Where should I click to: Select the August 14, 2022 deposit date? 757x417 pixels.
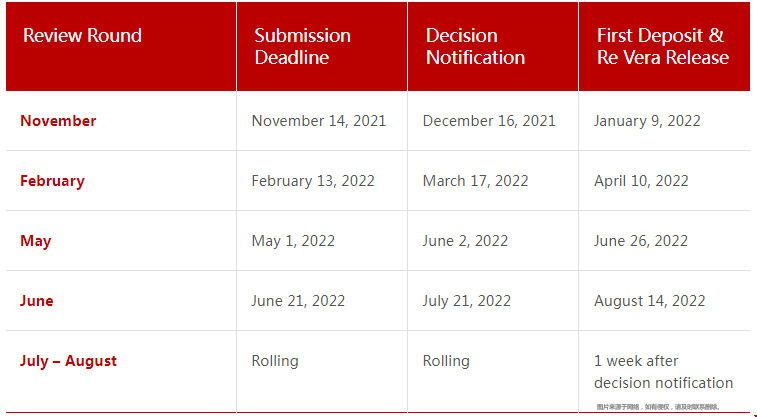point(649,301)
